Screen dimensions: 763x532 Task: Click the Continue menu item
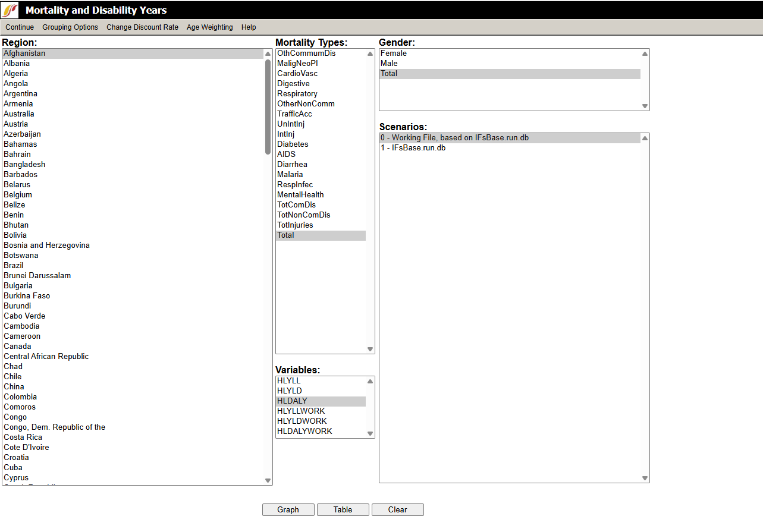[20, 27]
